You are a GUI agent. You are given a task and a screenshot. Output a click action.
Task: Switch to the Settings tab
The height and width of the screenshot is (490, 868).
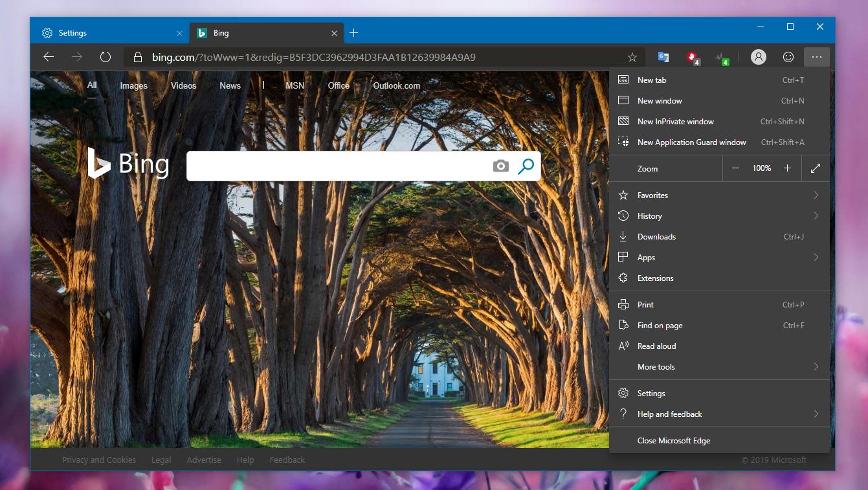click(x=72, y=32)
